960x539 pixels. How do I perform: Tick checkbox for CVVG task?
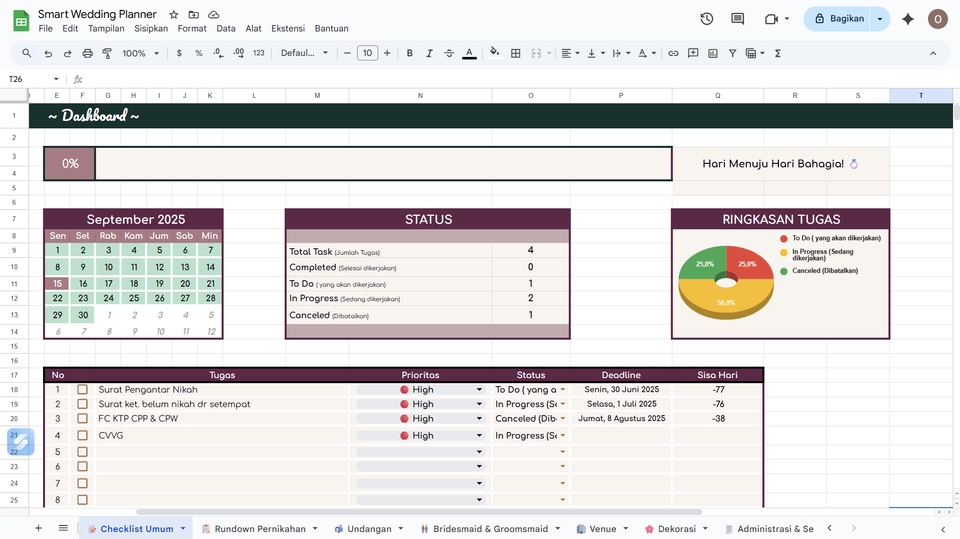(83, 435)
